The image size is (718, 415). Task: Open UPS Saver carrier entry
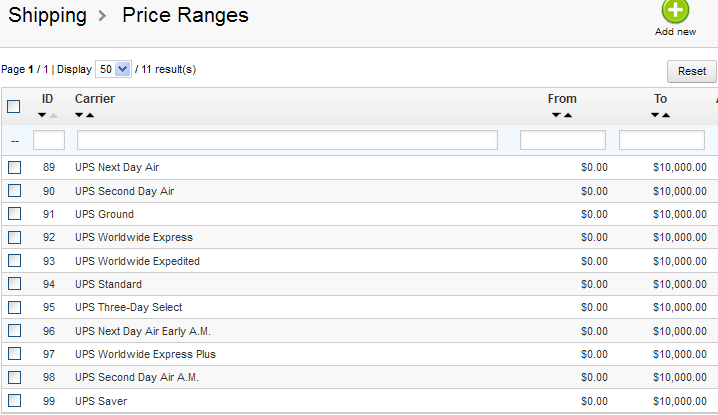point(101,401)
